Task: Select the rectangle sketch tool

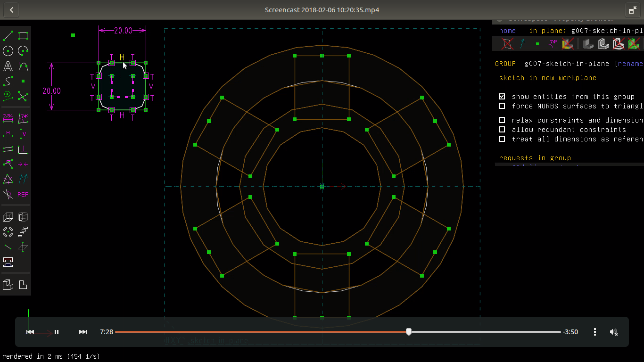Action: (23, 36)
